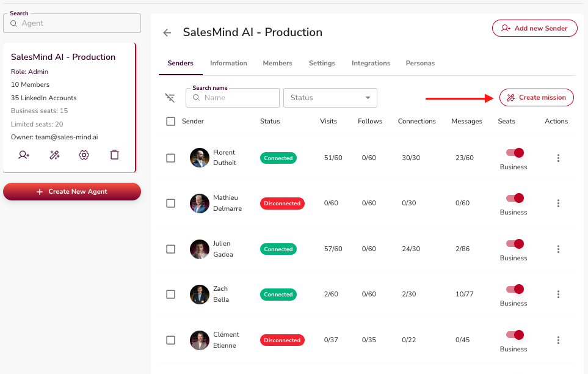Disable Business seat toggle for Florent Duthoit
The height and width of the screenshot is (374, 588).
click(x=514, y=153)
